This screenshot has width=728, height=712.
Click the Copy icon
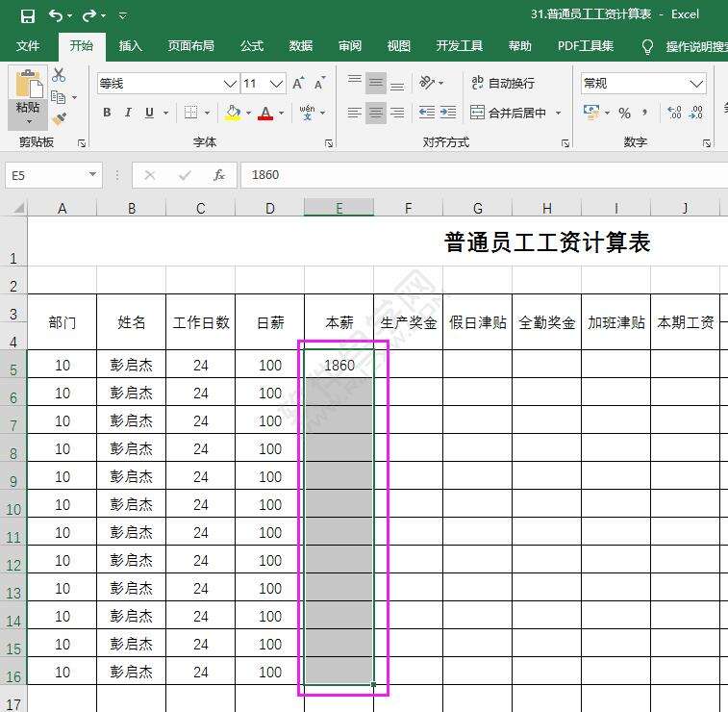[58, 97]
